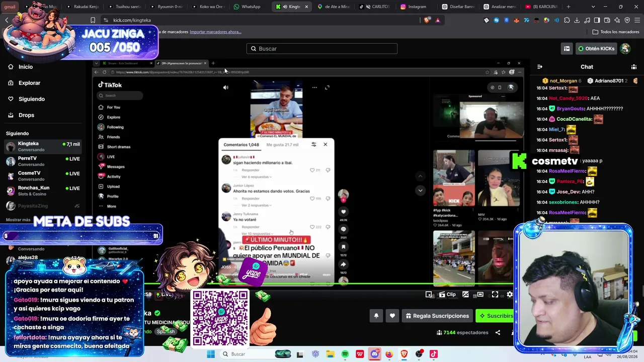Click the Obtén KICKs button
Image resolution: width=644 pixels, height=362 pixels.
[x=596, y=49]
